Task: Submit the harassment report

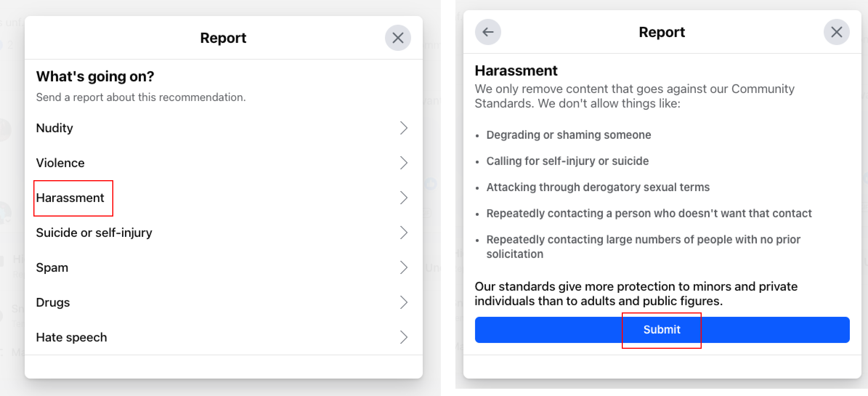Action: (x=662, y=330)
